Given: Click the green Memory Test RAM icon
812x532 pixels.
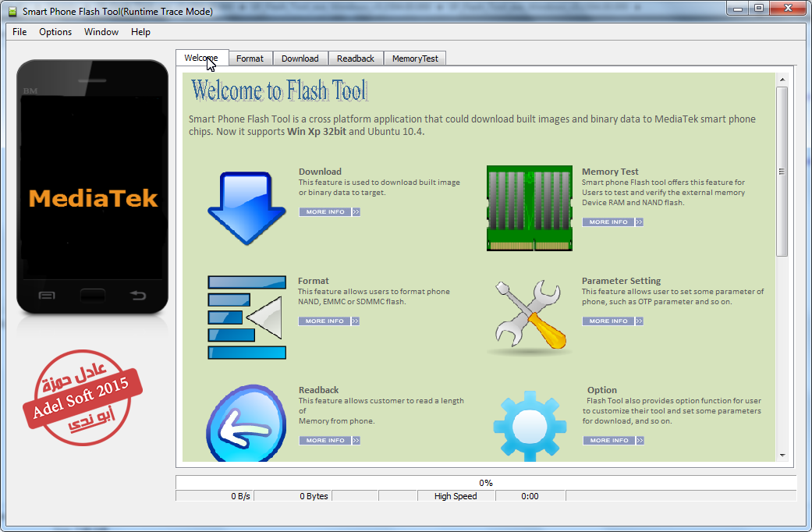Looking at the screenshot, I should [x=530, y=208].
